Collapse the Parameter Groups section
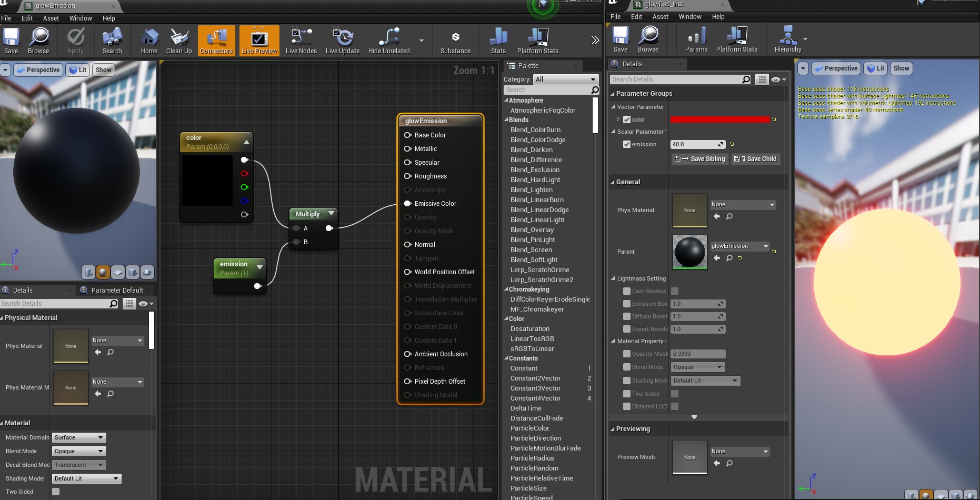 [x=613, y=94]
